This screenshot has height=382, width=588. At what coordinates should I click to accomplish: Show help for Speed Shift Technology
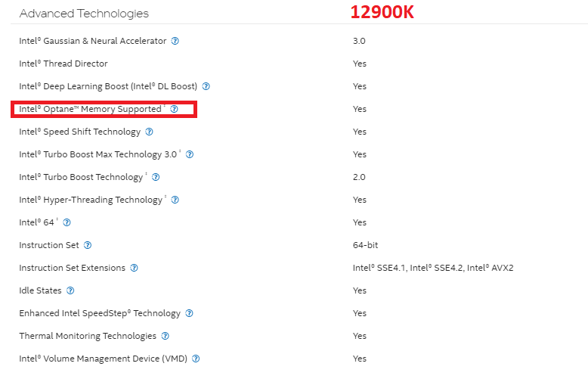coord(149,132)
